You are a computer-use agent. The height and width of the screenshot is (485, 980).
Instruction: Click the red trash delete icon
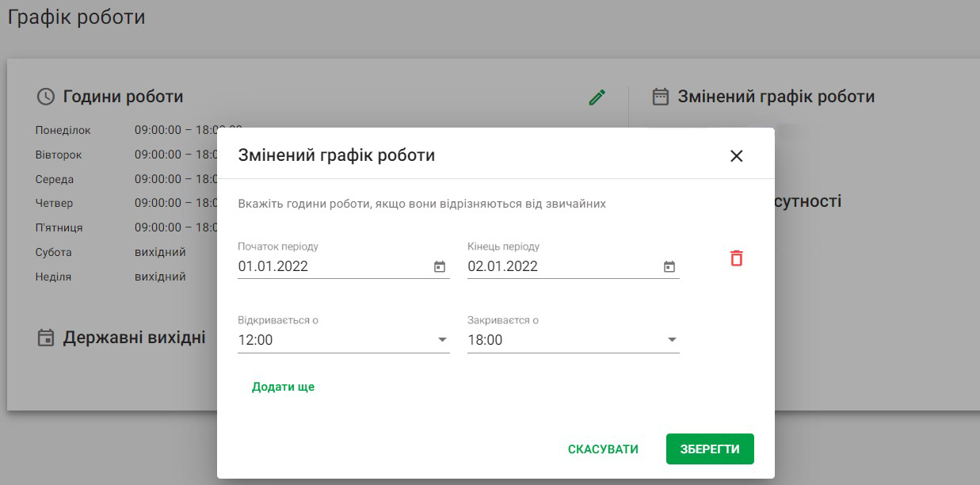click(x=737, y=258)
